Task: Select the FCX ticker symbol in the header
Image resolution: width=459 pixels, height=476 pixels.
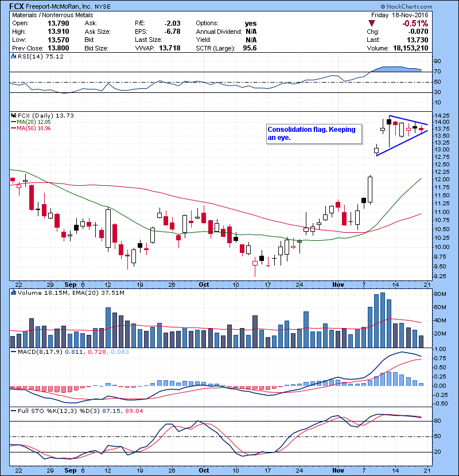Action: (17, 6)
